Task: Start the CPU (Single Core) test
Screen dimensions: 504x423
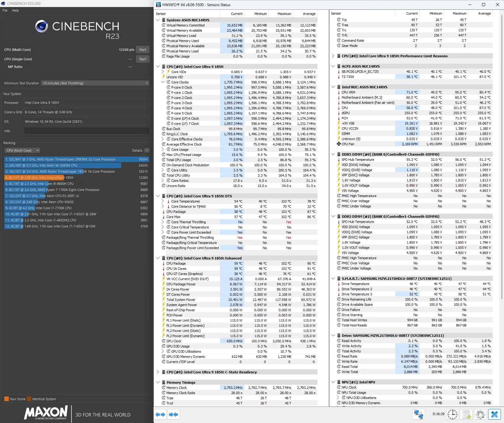Action: pyautogui.click(x=143, y=59)
